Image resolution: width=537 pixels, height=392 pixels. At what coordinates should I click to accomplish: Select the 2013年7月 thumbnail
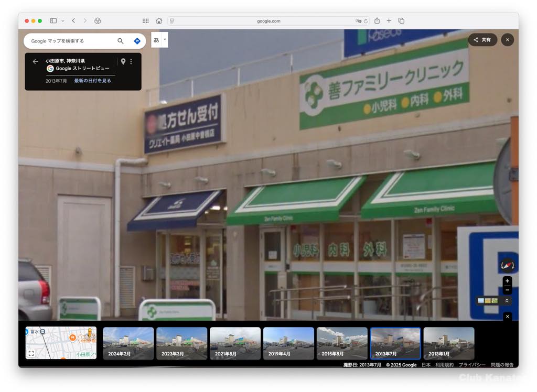coord(395,343)
